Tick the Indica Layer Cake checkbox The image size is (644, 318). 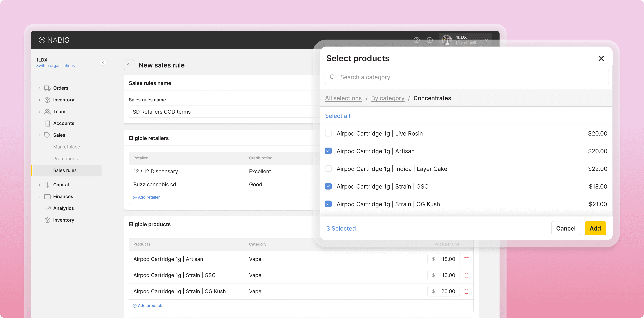tap(328, 169)
